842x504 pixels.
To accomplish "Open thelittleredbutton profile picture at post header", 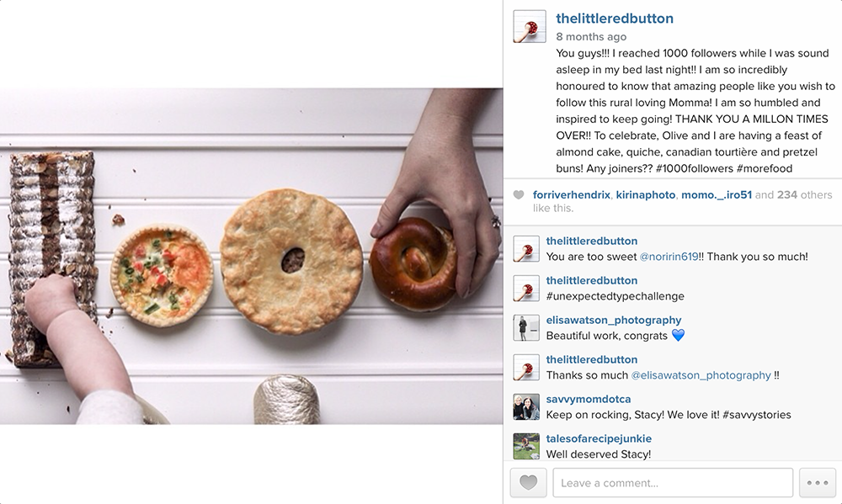I will 530,26.
